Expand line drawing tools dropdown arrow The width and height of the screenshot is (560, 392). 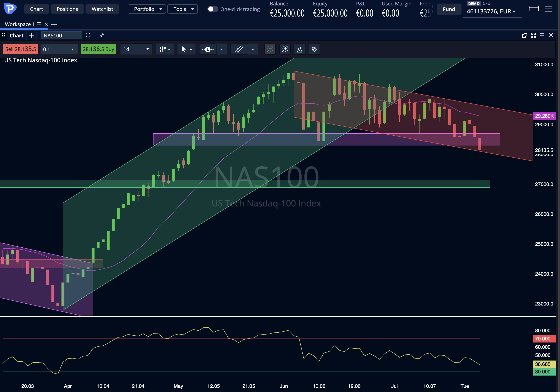[221, 49]
